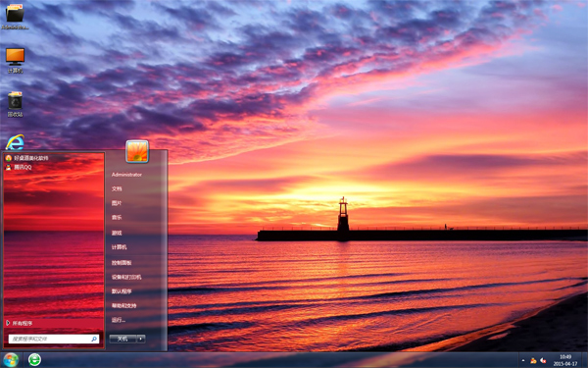The image size is (588, 368).
Task: Open 帮助和支持 in Start menu
Action: pos(123,305)
